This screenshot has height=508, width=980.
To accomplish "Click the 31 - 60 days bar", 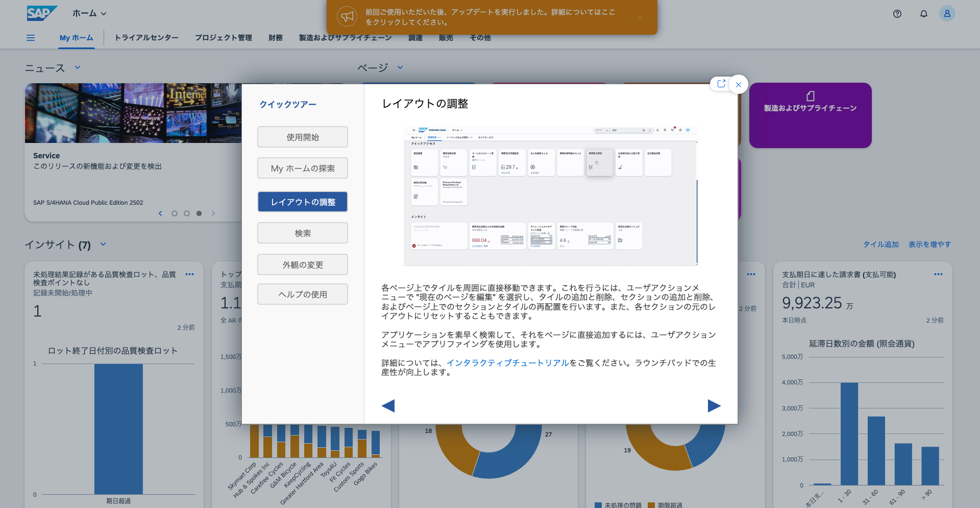I will (x=876, y=451).
